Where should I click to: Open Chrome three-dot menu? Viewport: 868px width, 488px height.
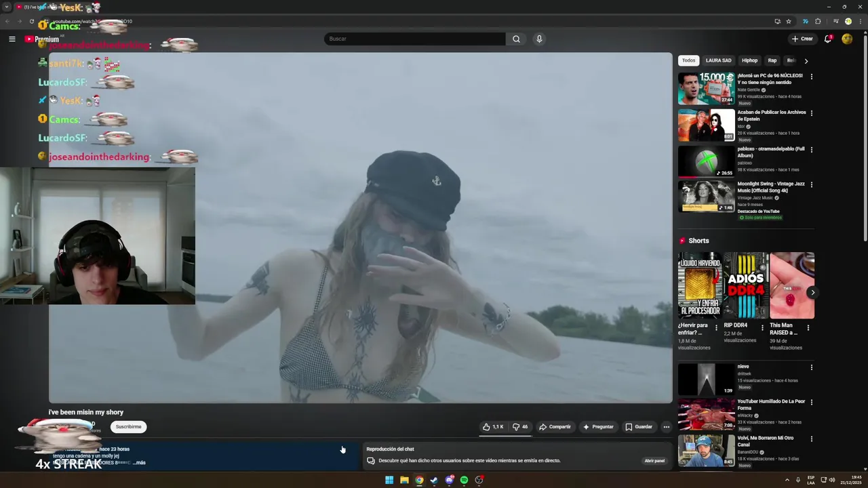860,21
